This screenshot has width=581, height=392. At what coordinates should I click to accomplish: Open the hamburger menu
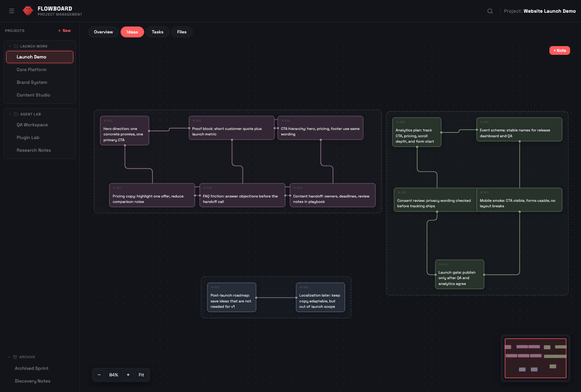(x=12, y=11)
